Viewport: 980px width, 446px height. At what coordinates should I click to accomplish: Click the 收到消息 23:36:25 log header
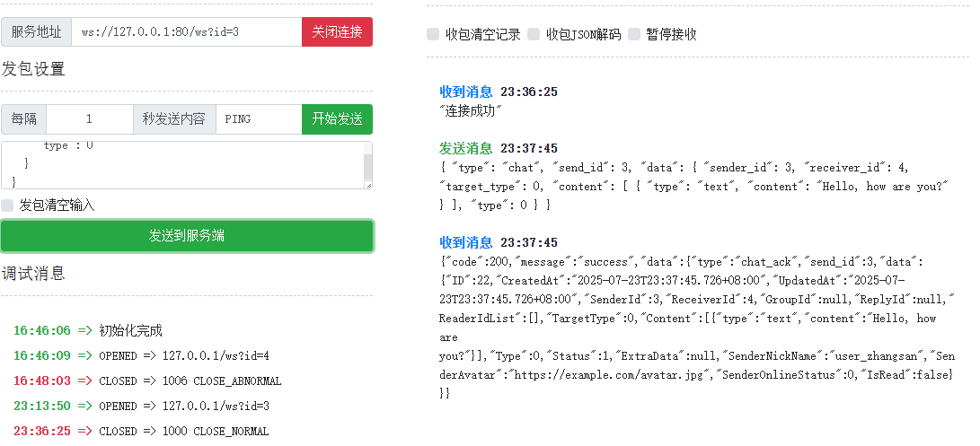point(499,92)
